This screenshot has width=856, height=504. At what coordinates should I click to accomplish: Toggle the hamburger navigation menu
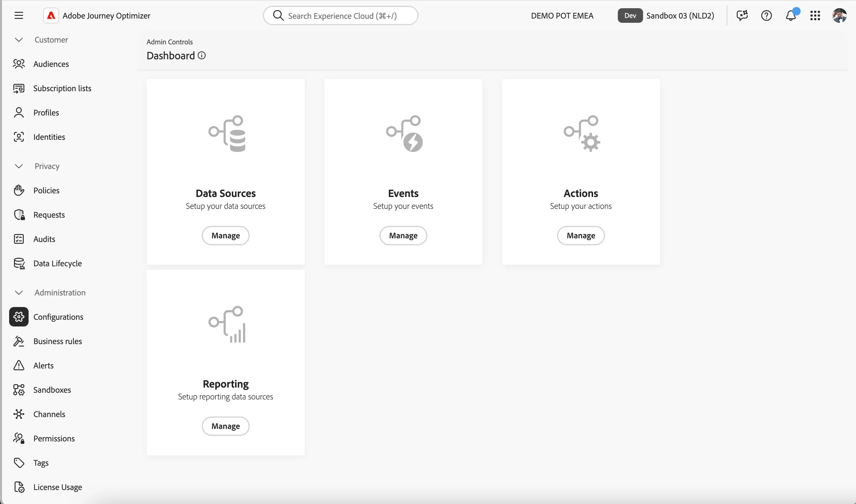pos(19,16)
